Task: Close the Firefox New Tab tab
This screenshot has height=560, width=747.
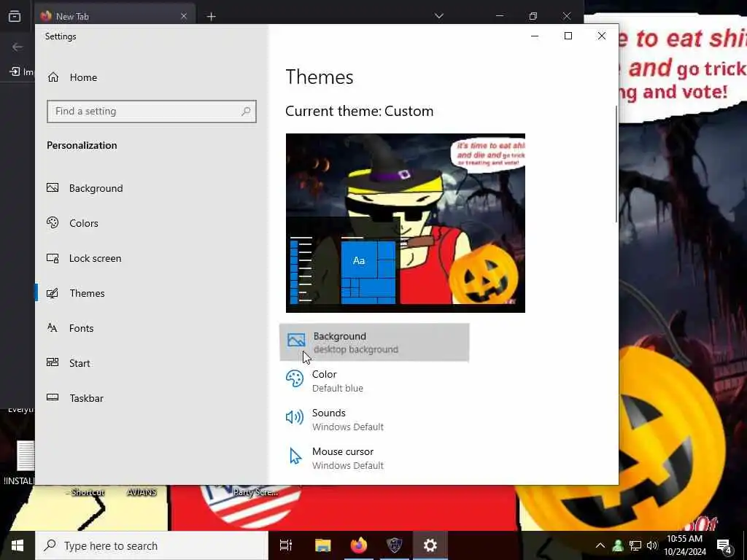Action: point(184,16)
